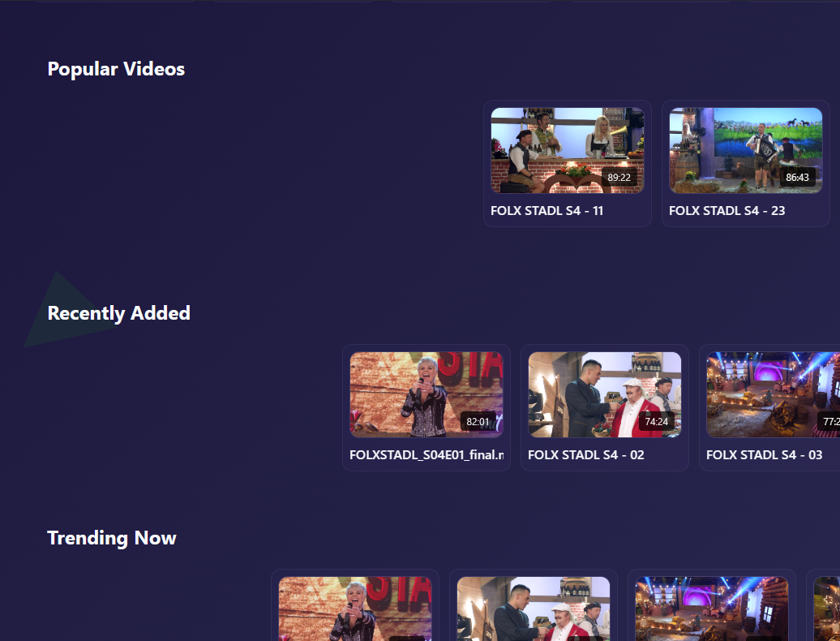This screenshot has width=840, height=641.
Task: Open FOLX STADL S4 - 23 thumbnail
Action: coord(746,150)
